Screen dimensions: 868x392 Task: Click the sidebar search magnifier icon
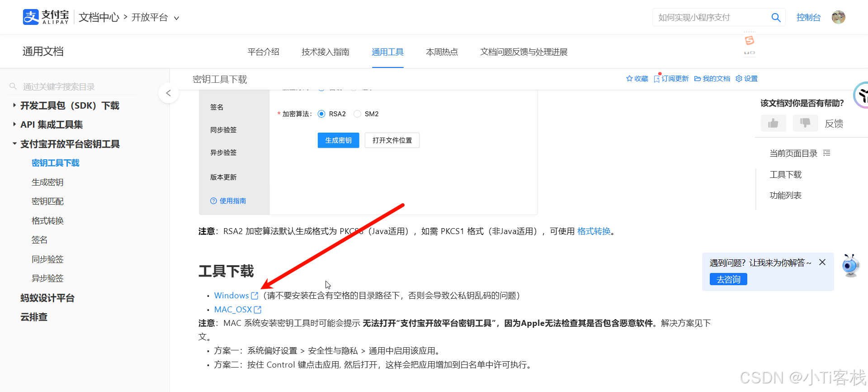coord(14,86)
